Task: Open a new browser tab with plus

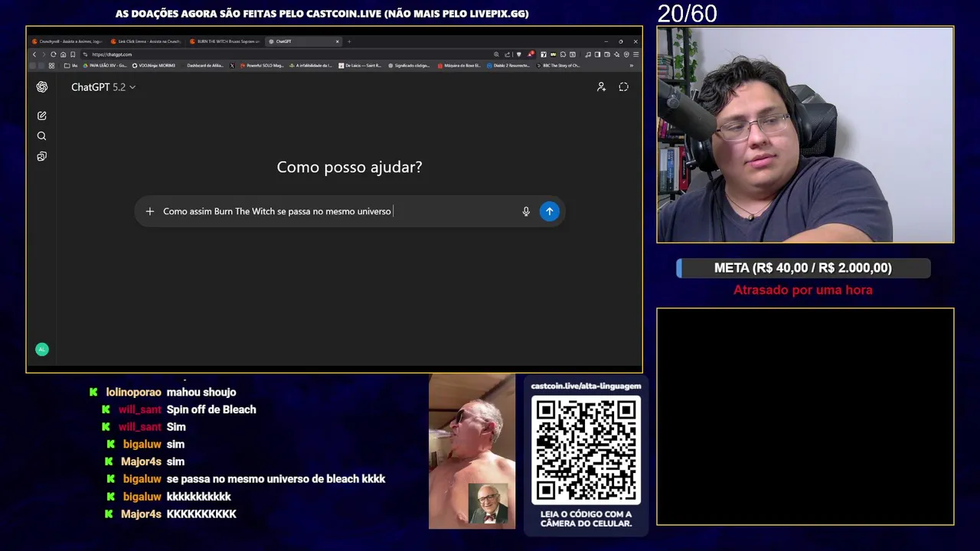Action: click(349, 41)
